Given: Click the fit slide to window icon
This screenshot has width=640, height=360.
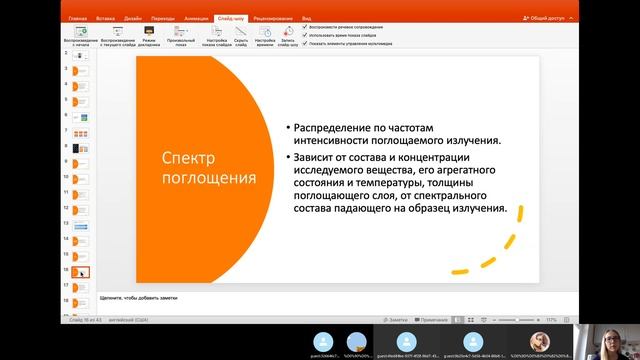Looking at the screenshot, I should [567, 320].
